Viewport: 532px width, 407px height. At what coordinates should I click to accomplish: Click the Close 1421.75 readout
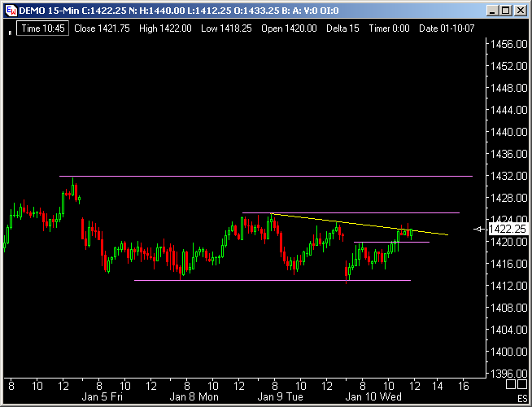102,28
